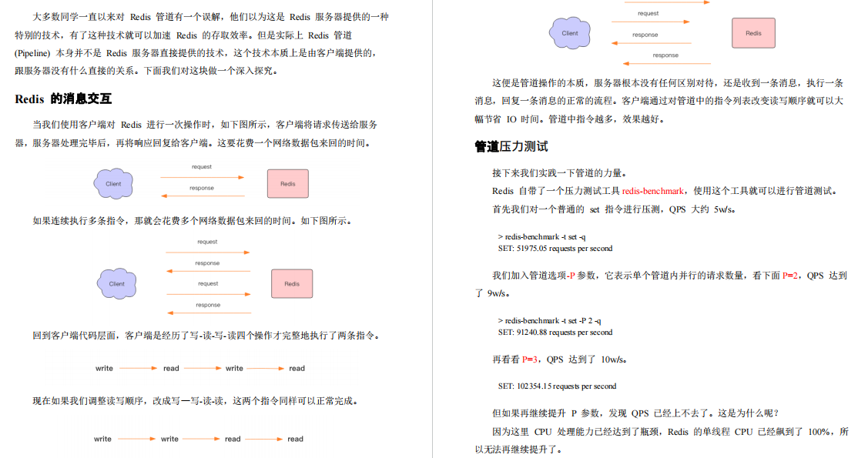Click the Redis box in the multi-request diagram

291,283
